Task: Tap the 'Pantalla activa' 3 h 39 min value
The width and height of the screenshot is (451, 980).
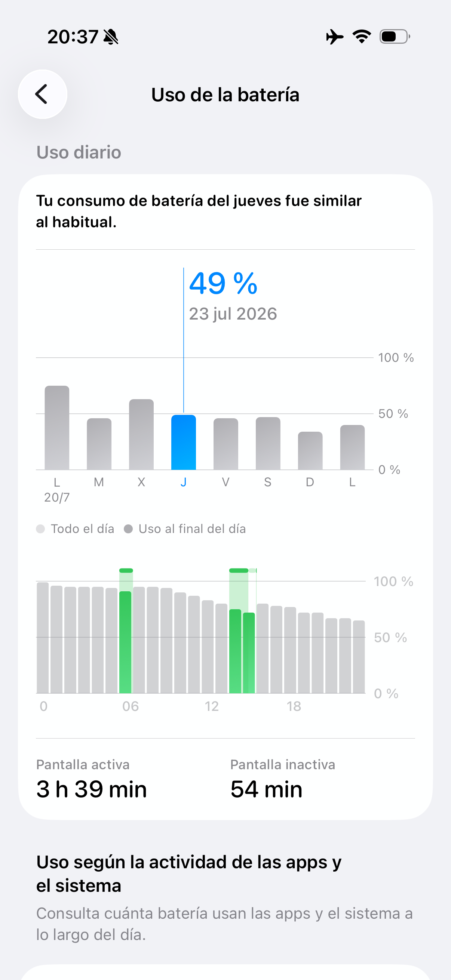Action: point(91,789)
